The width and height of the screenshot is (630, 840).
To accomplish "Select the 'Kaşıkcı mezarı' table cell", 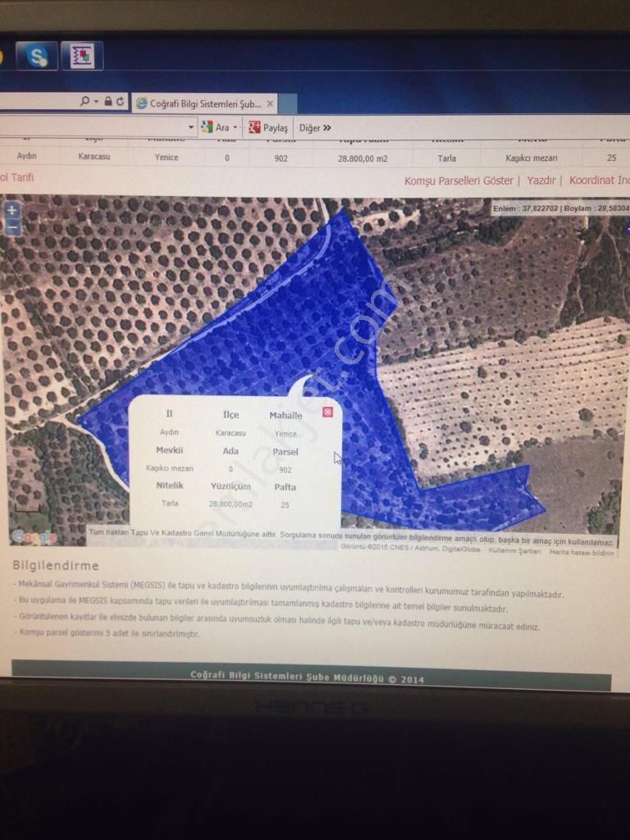I will (532, 158).
